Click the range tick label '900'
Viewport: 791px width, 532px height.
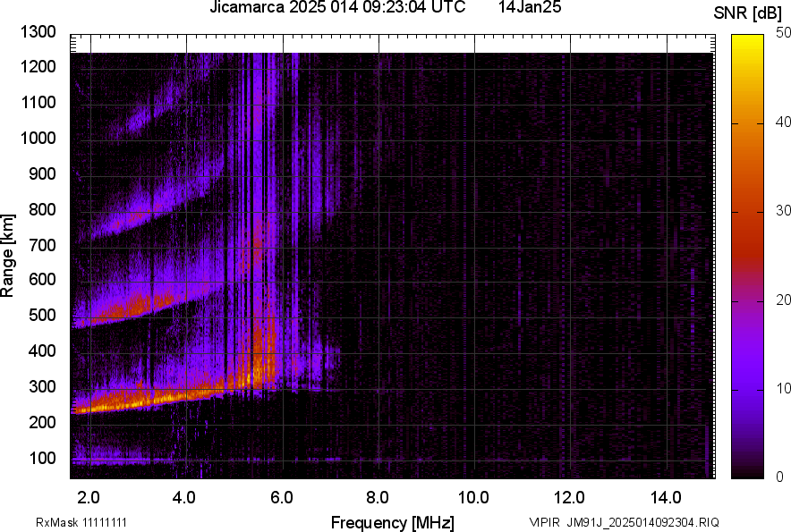(x=42, y=174)
